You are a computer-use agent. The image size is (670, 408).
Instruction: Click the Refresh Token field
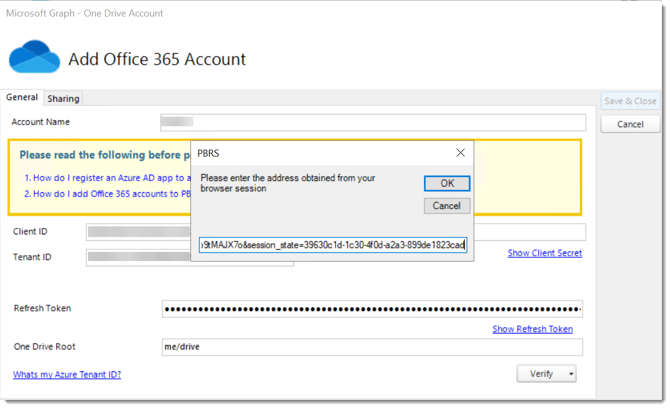point(372,309)
